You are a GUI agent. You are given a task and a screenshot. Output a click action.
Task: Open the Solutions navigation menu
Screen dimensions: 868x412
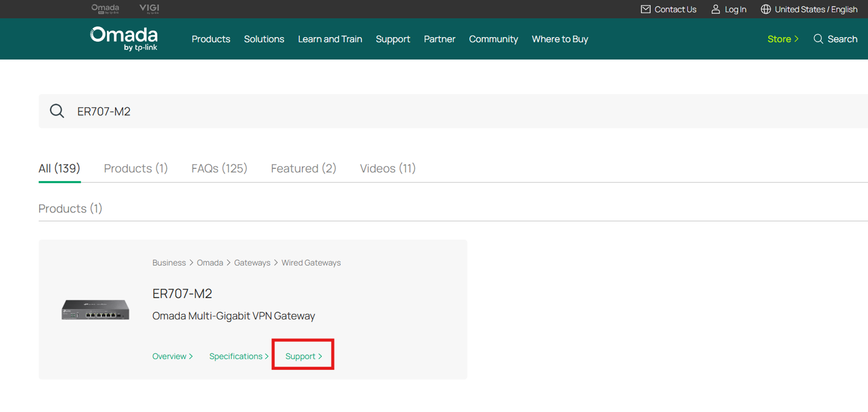[x=264, y=39]
